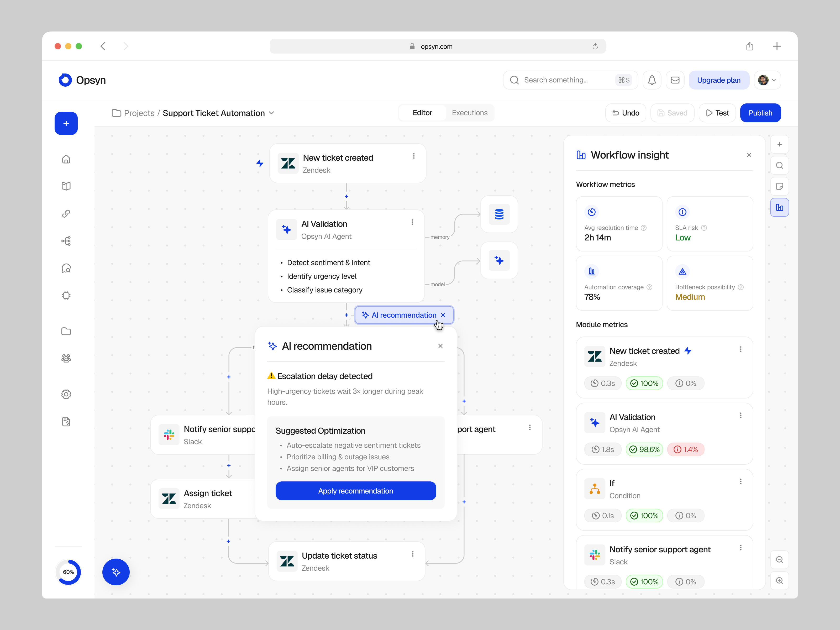Toggle the AI assistant sparkle button bottom left
Viewport: 840px width, 630px height.
pyautogui.click(x=116, y=572)
